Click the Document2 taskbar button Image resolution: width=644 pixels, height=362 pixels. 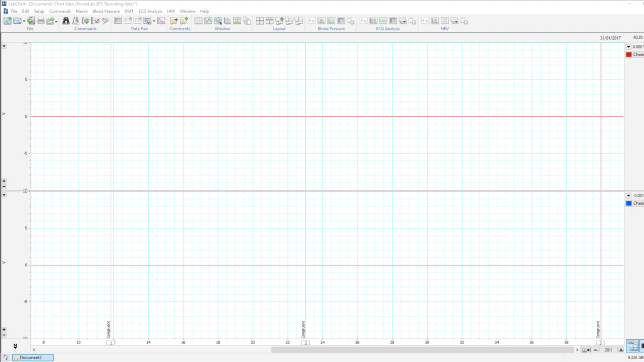click(x=33, y=358)
